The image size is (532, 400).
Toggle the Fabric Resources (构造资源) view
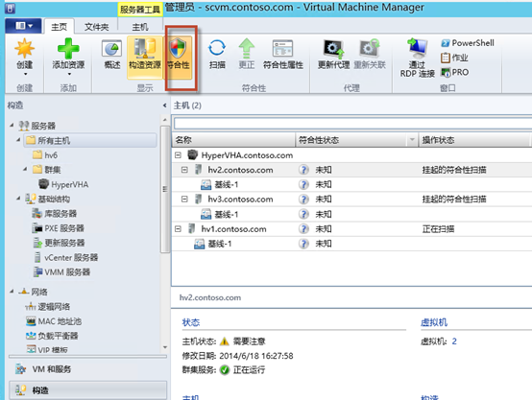[145, 57]
